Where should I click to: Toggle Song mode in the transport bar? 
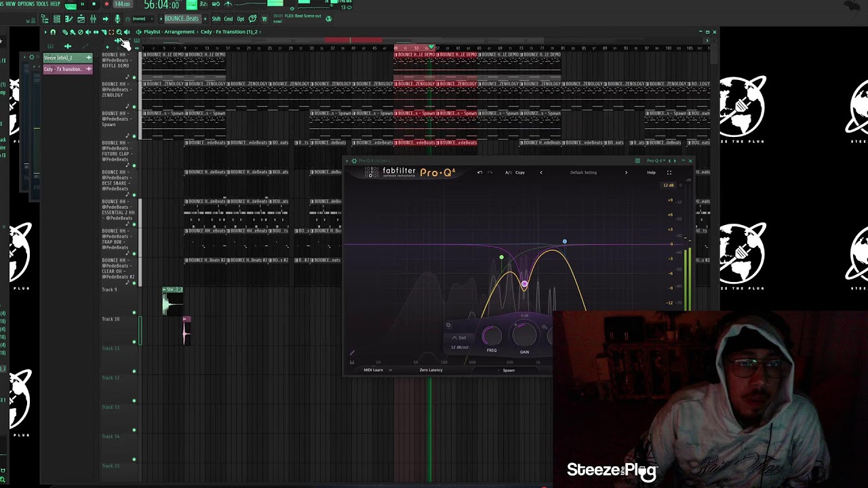click(x=70, y=5)
